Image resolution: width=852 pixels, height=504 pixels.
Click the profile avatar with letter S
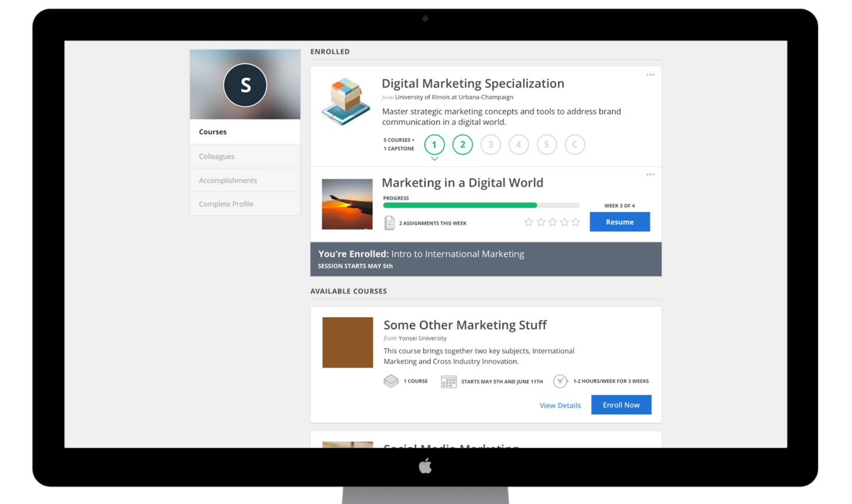(x=245, y=85)
